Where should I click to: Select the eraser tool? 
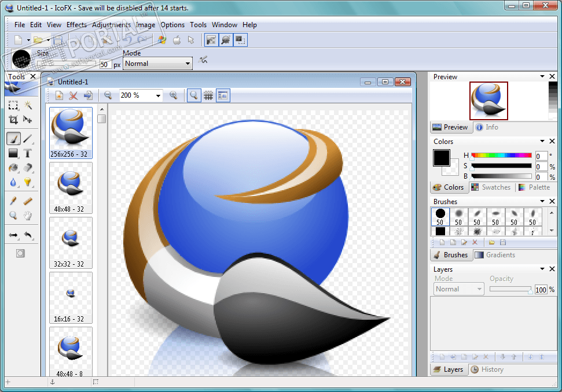click(28, 168)
